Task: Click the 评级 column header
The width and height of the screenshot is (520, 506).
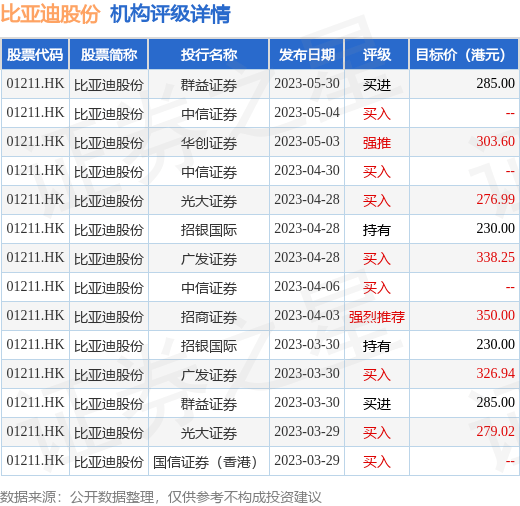Action: pos(377,55)
